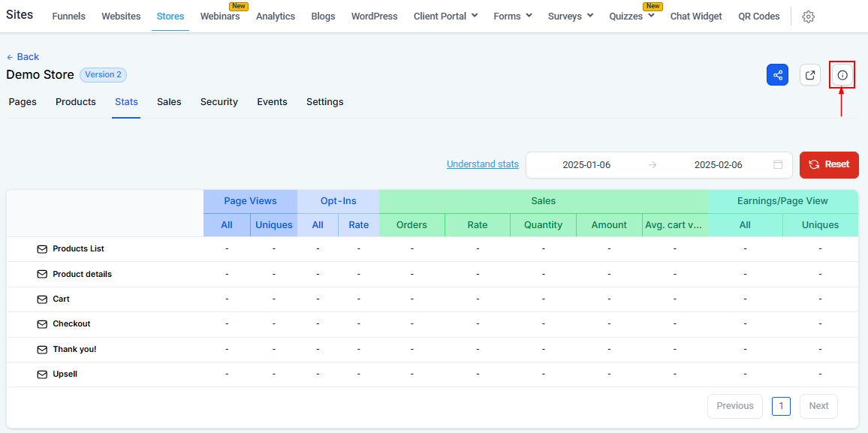Click envelope icon beside Product details
This screenshot has width=868, height=433.
[x=42, y=275]
